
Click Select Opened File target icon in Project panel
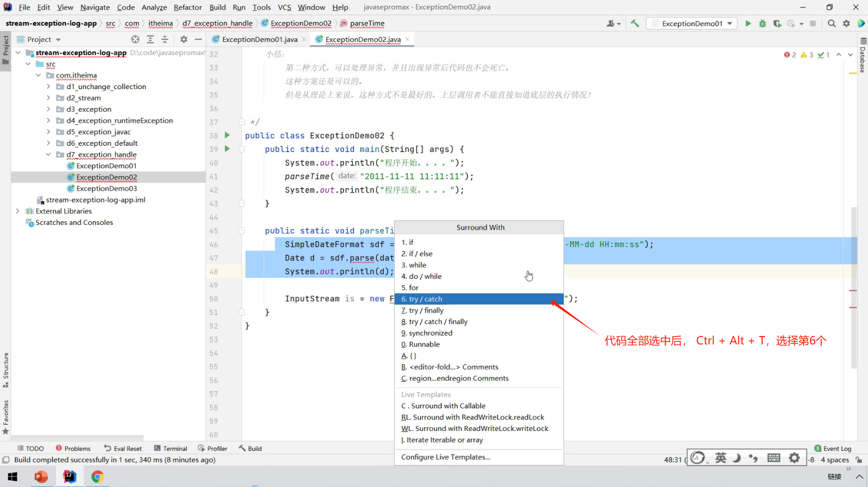click(x=135, y=39)
